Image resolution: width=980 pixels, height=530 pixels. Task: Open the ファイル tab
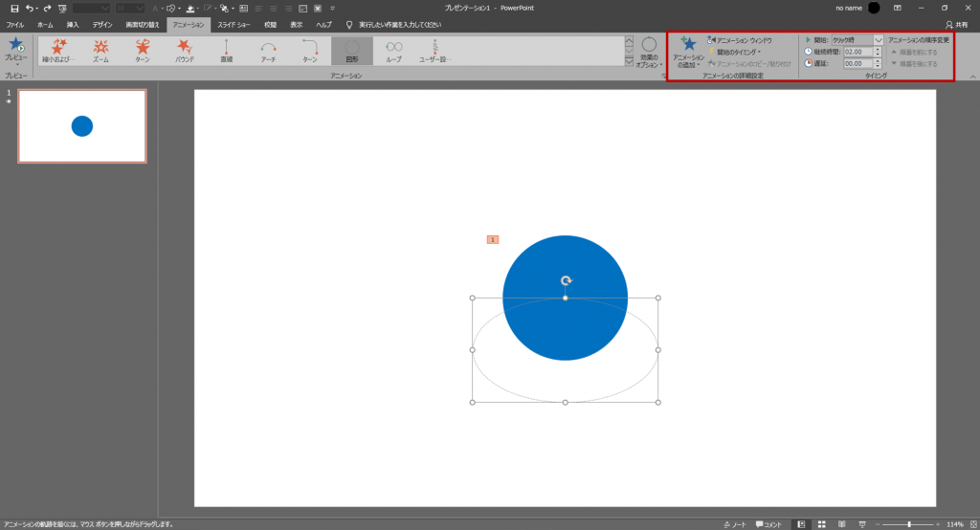coord(15,24)
